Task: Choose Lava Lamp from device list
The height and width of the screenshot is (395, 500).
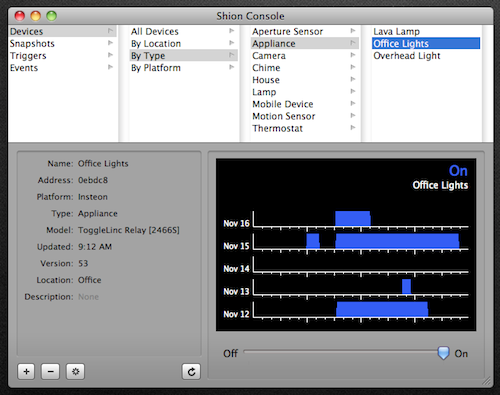Action: coord(396,32)
